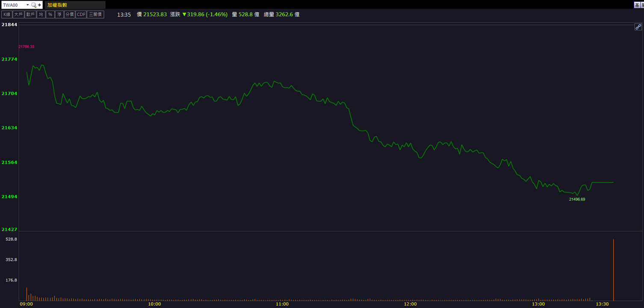Click the volume value 528.8 億
This screenshot has height=308, width=644.
pos(249,15)
